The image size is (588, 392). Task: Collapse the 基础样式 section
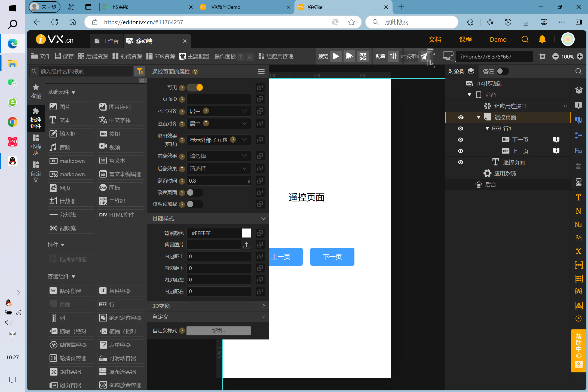click(x=208, y=219)
